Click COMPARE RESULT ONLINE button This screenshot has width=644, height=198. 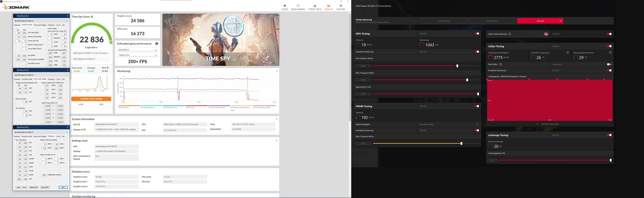91,99
